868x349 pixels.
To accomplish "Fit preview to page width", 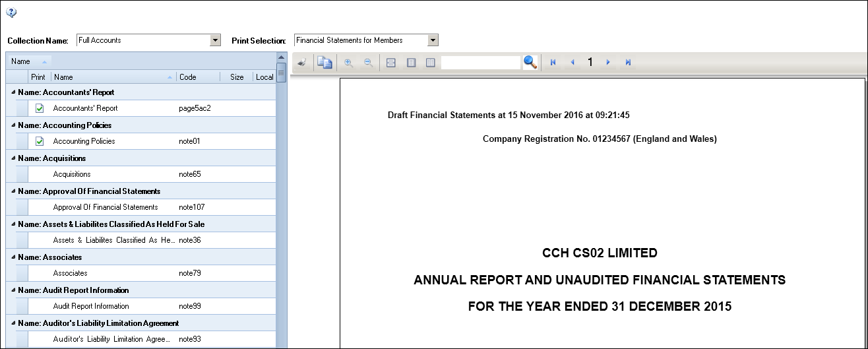I will tap(390, 63).
